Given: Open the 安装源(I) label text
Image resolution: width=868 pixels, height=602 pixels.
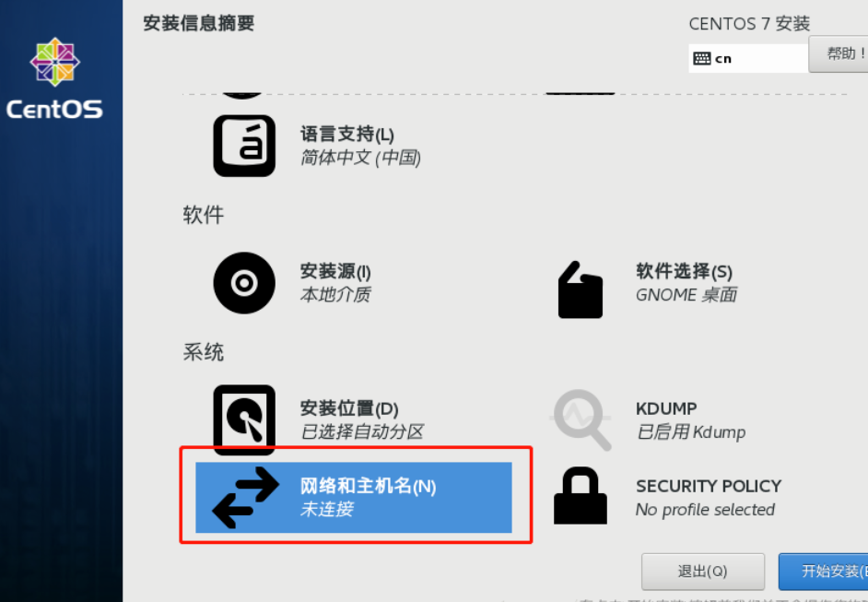Looking at the screenshot, I should click(x=335, y=271).
